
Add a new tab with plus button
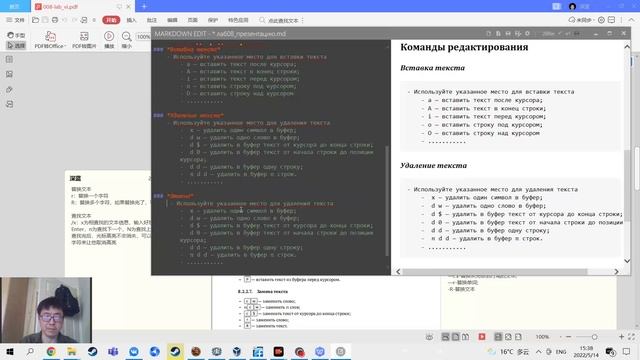click(x=144, y=7)
